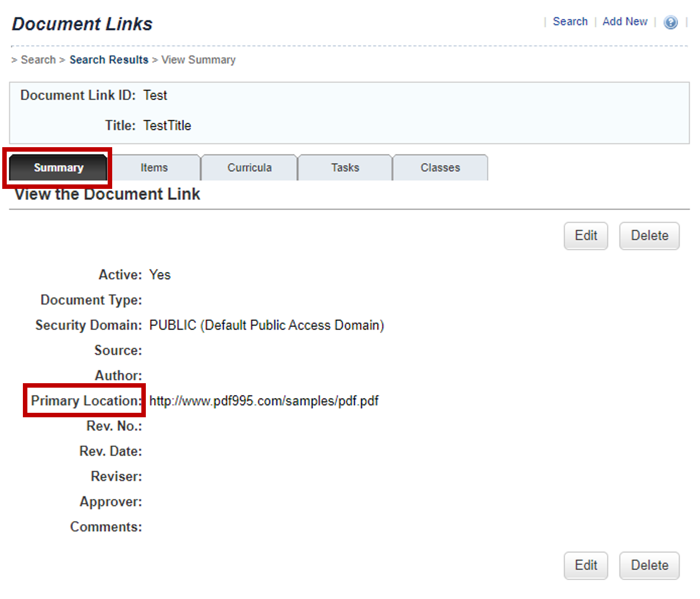Click the blue help question mark icon
700x599 pixels.
point(670,22)
